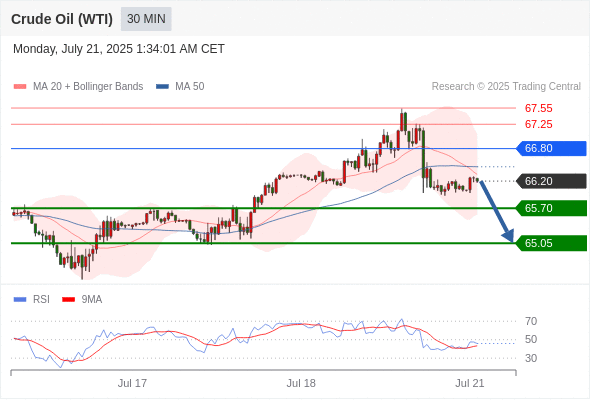Viewport: 590px width, 400px height.
Task: Click the Jul 18 date axis label
Action: pos(301,383)
